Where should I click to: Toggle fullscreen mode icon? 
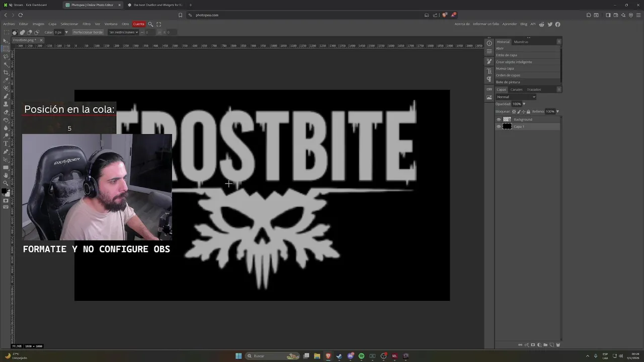point(159,24)
